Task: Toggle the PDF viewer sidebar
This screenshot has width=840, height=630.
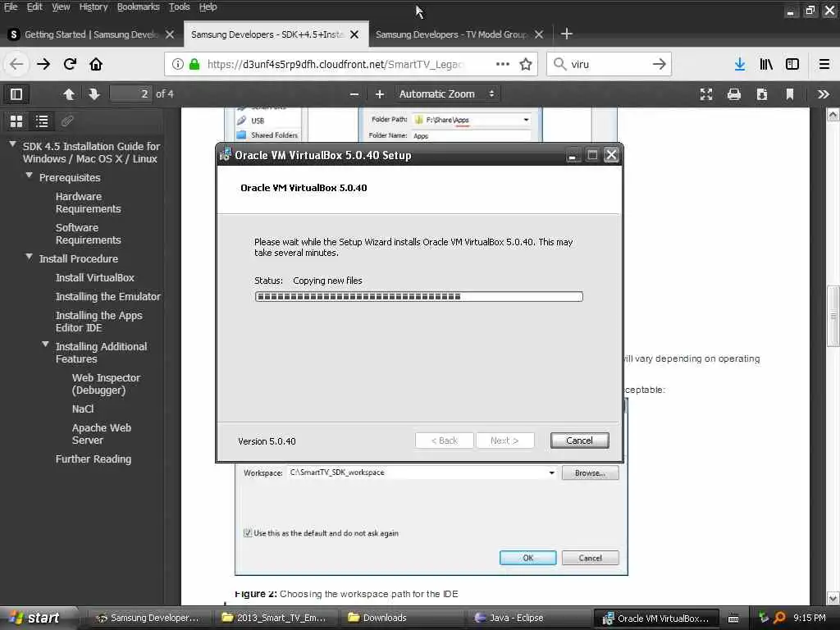Action: 16,94
